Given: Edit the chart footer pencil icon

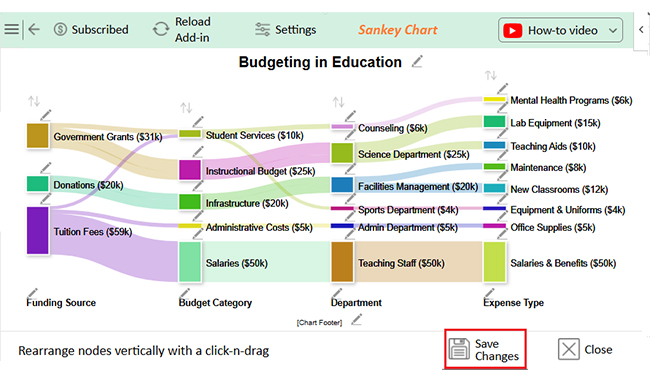Looking at the screenshot, I should [x=357, y=319].
